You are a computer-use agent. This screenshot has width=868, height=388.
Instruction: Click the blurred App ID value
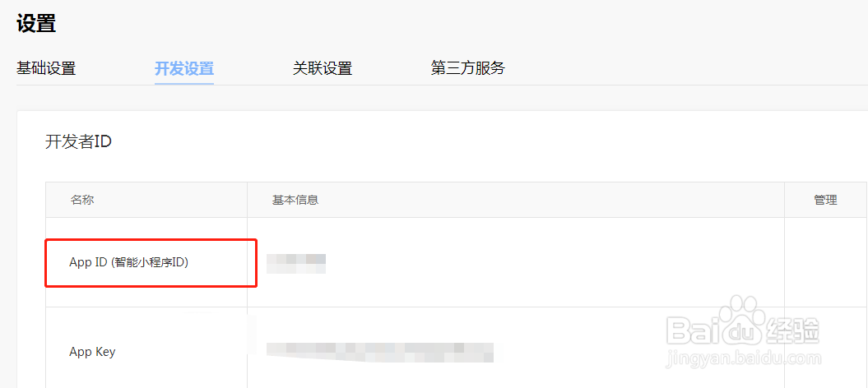(x=295, y=264)
